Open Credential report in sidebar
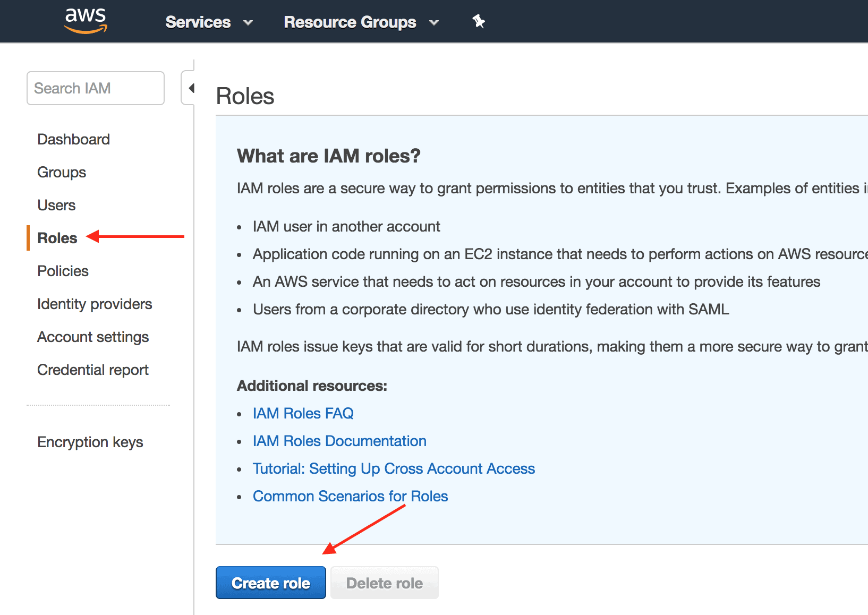This screenshot has width=868, height=615. point(93,370)
